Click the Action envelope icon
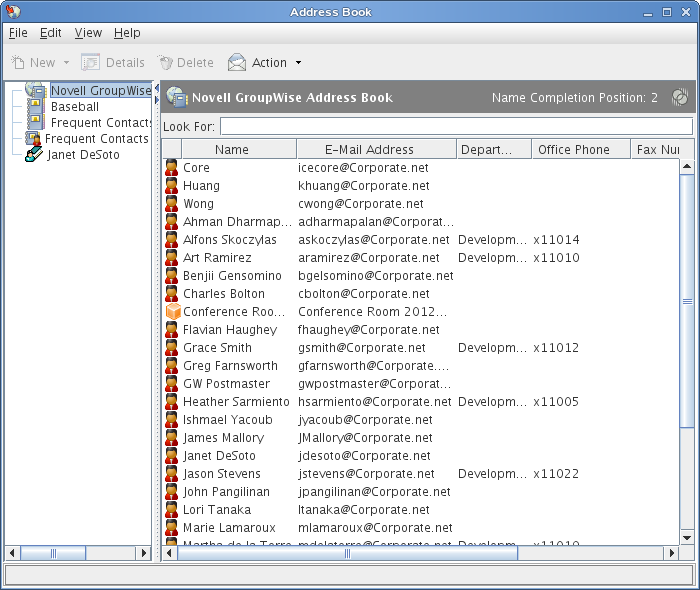Image resolution: width=700 pixels, height=590 pixels. (x=237, y=62)
